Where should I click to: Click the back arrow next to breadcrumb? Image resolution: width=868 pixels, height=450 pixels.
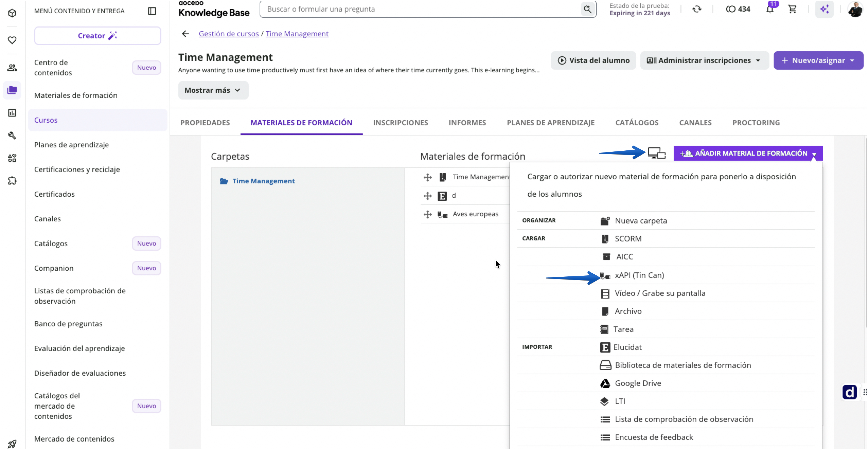tap(185, 34)
